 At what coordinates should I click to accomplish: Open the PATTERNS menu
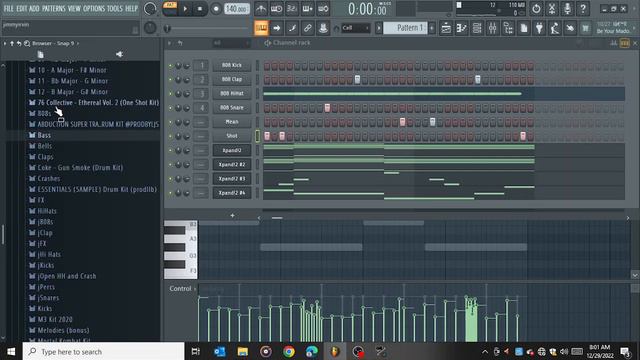coord(53,8)
